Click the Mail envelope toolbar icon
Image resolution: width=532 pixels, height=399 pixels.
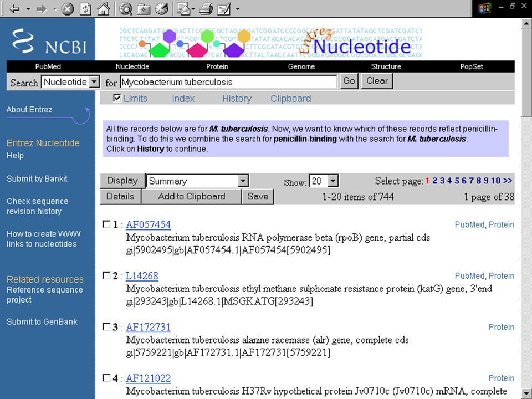pos(184,9)
